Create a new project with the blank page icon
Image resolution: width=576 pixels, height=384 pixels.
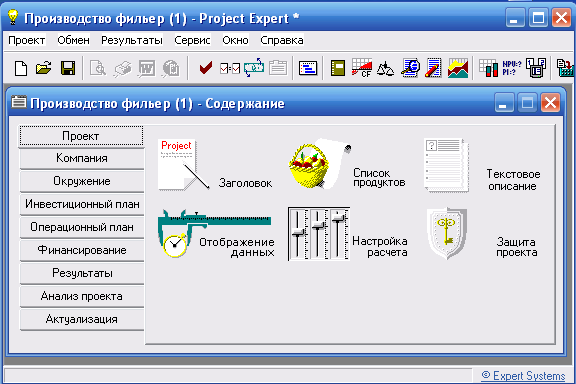[21, 68]
